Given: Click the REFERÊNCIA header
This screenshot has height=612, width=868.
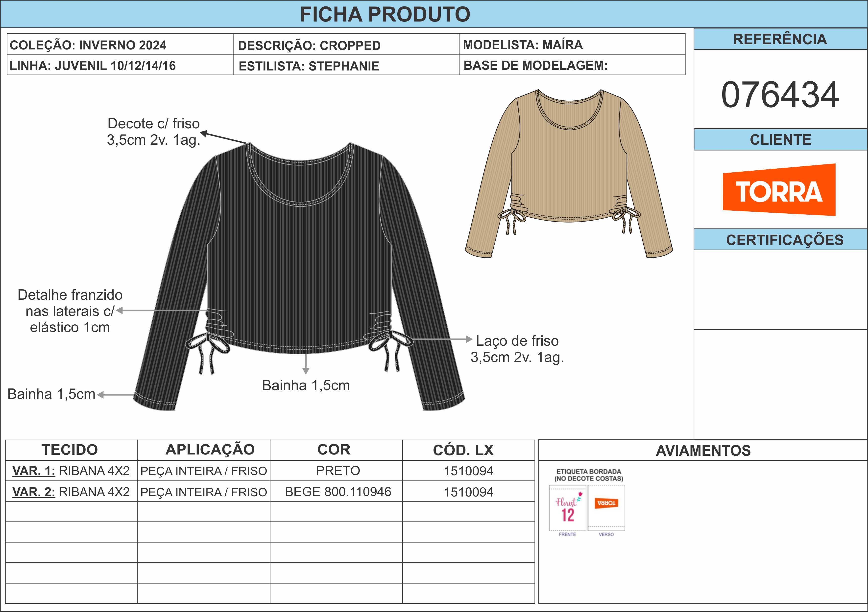Looking at the screenshot, I should [780, 39].
